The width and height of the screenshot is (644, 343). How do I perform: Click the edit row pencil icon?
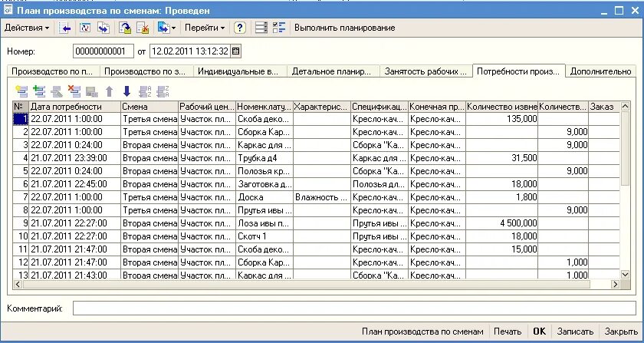pyautogui.click(x=57, y=91)
